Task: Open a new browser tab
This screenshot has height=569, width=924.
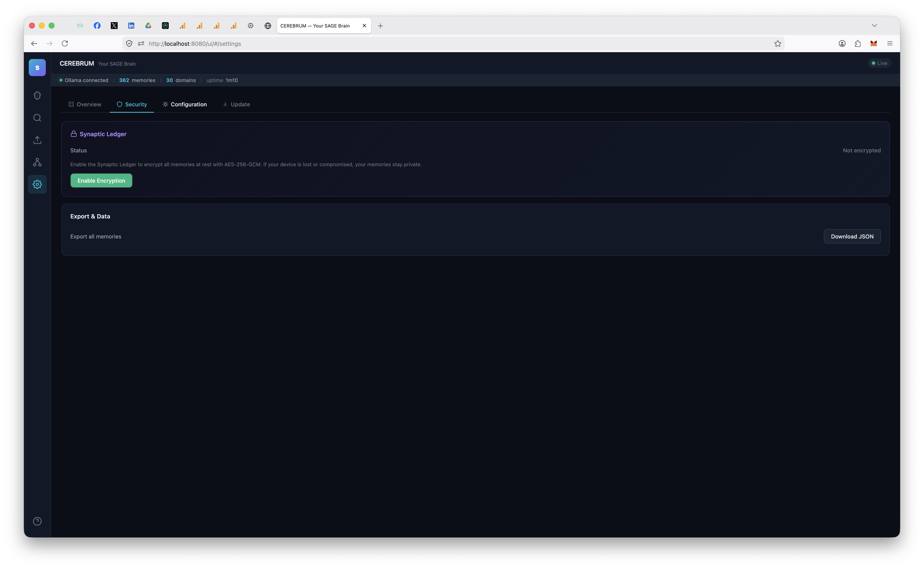Action: 380,26
